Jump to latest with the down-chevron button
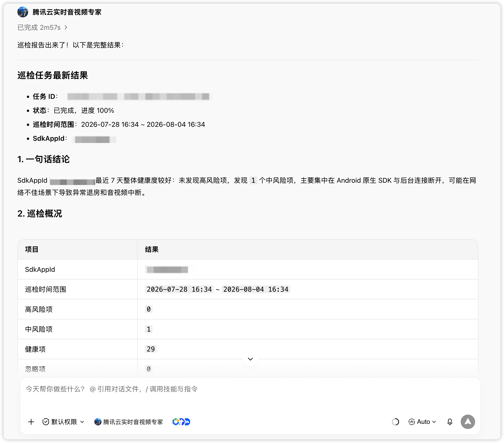Viewport: 504px width, 443px height. tap(250, 359)
